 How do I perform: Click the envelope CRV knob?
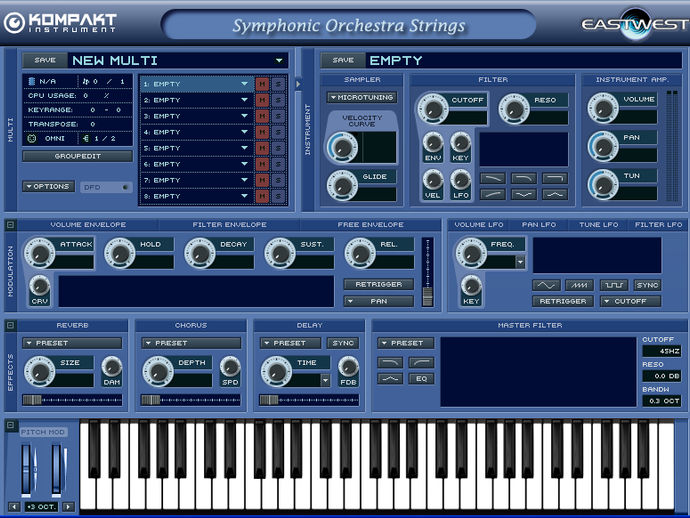pyautogui.click(x=40, y=287)
